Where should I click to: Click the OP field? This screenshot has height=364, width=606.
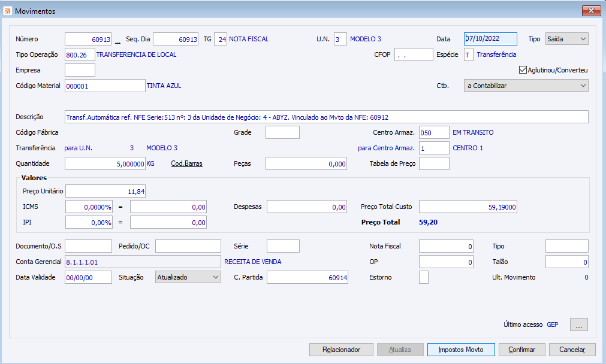pos(447,262)
